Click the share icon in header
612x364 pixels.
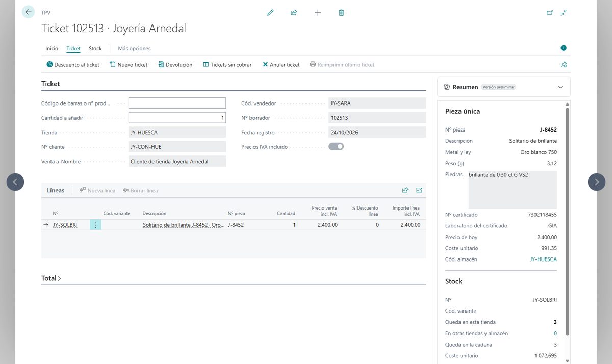(294, 13)
